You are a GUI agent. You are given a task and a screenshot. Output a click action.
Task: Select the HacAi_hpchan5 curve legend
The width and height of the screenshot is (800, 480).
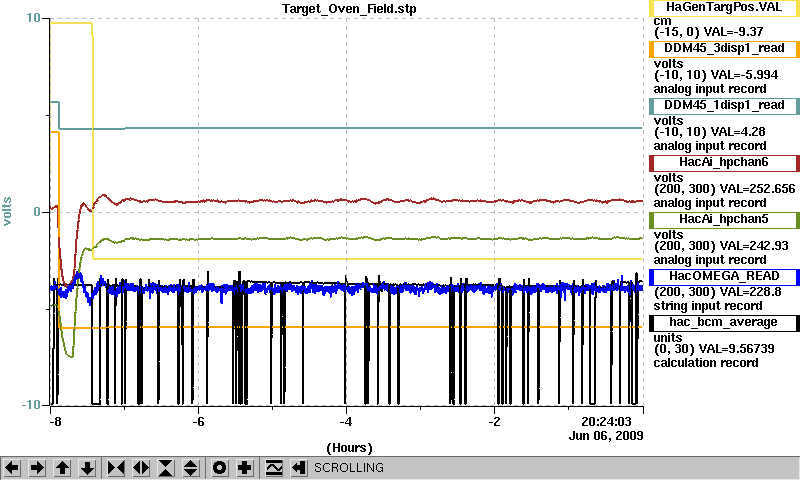[724, 220]
